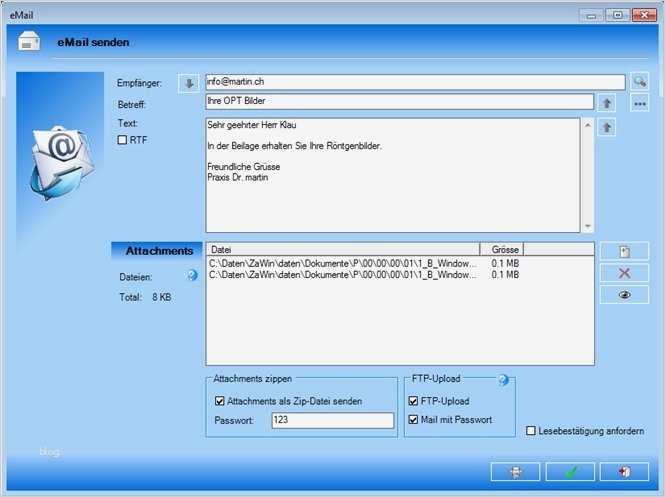This screenshot has height=497, width=665.
Task: Click the up-arrow button beside Text box
Action: tap(606, 127)
